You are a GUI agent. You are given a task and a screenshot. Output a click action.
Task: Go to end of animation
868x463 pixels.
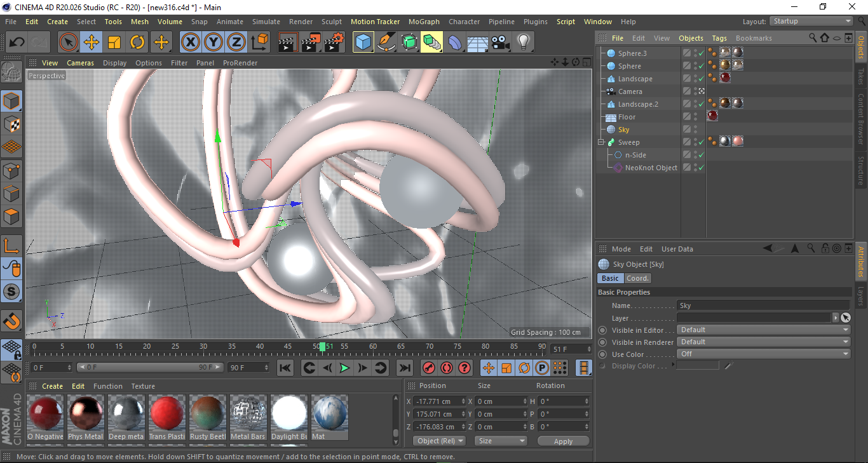(404, 368)
